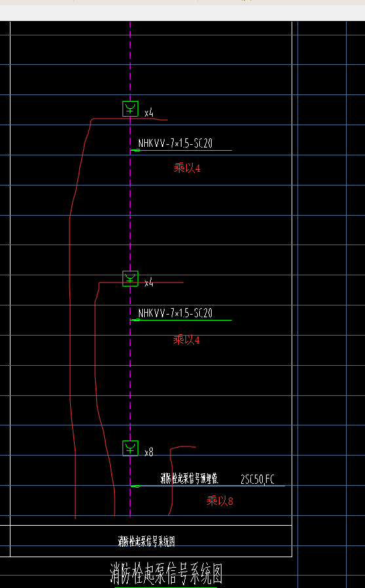The width and height of the screenshot is (365, 588).
Task: Click the x4 text beside top symbol
Action: pos(149,113)
